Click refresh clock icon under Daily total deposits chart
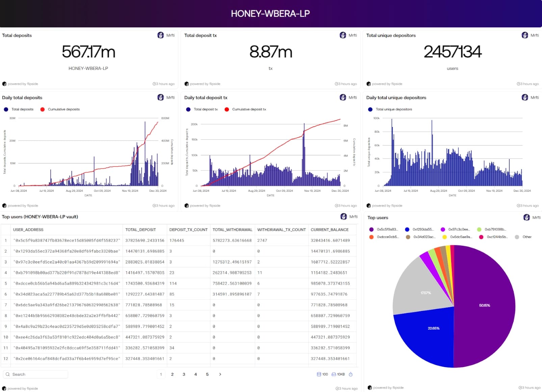542x392 pixels. click(154, 206)
